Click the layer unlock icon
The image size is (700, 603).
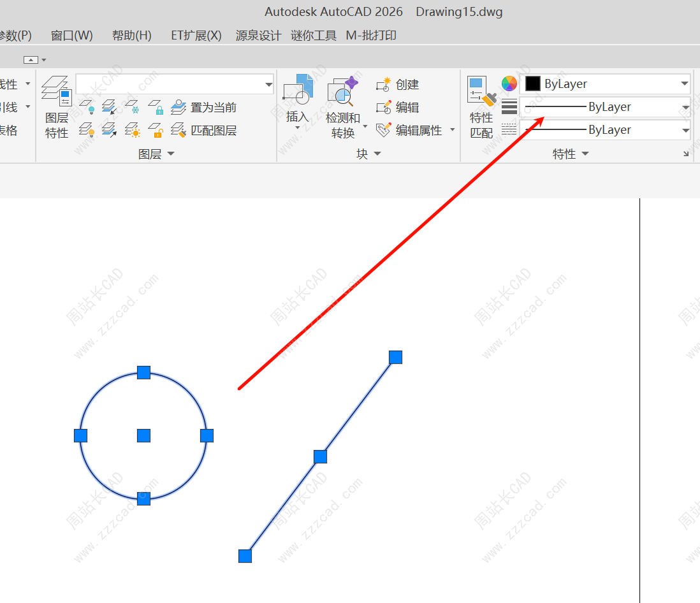(x=156, y=131)
